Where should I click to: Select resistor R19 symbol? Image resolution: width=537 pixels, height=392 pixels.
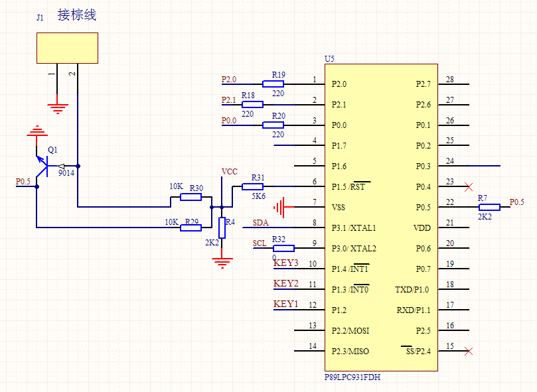click(273, 84)
